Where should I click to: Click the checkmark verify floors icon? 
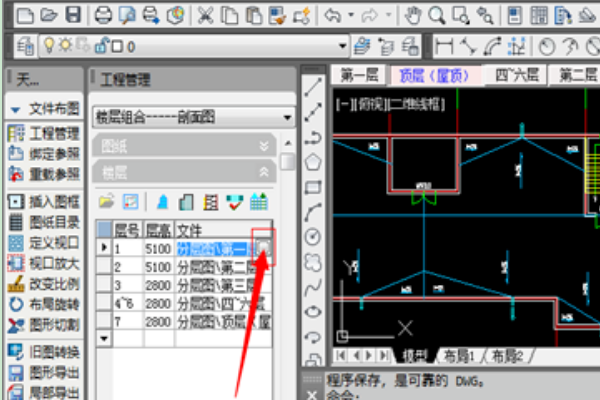(x=235, y=202)
